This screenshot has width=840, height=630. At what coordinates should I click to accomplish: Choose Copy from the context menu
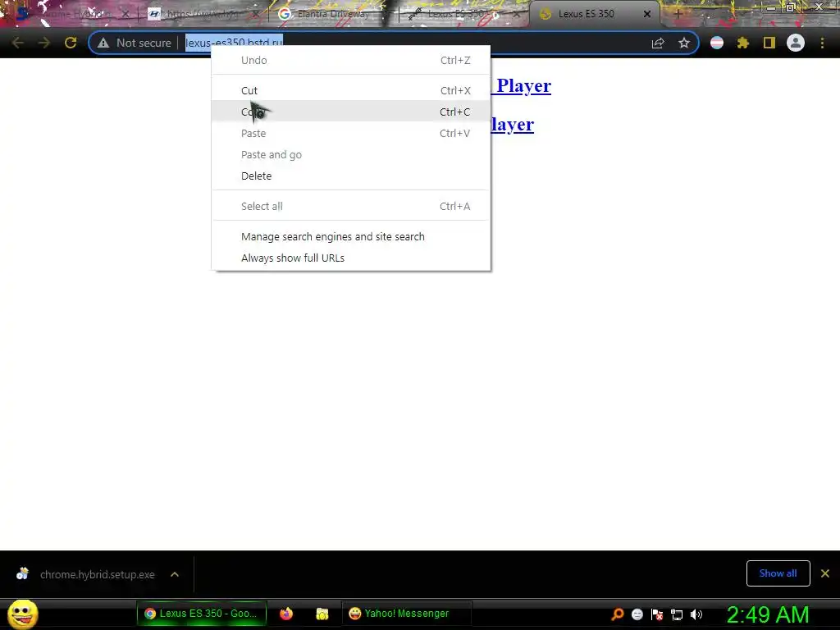tap(351, 112)
